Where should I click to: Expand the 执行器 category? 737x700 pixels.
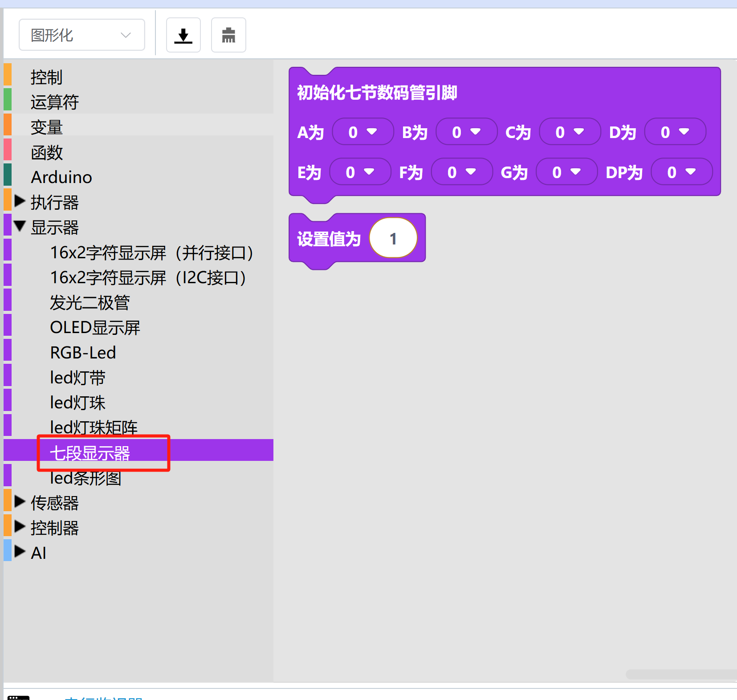(20, 201)
